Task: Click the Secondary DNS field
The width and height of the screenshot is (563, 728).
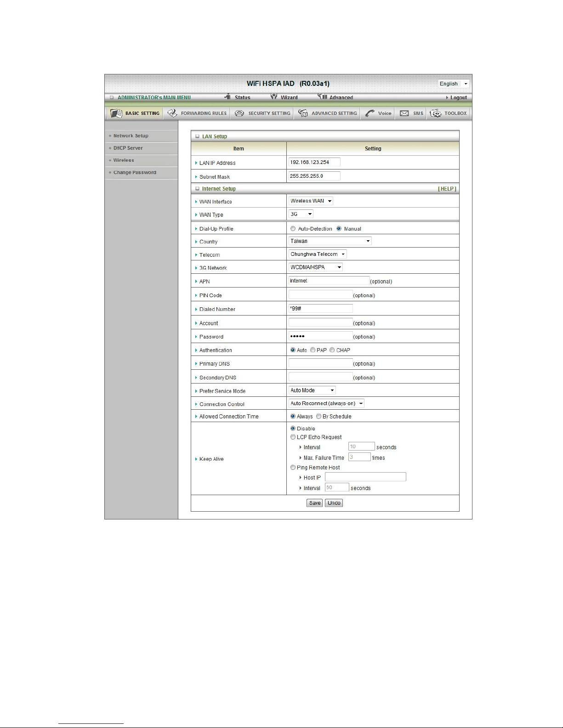Action: pyautogui.click(x=321, y=377)
